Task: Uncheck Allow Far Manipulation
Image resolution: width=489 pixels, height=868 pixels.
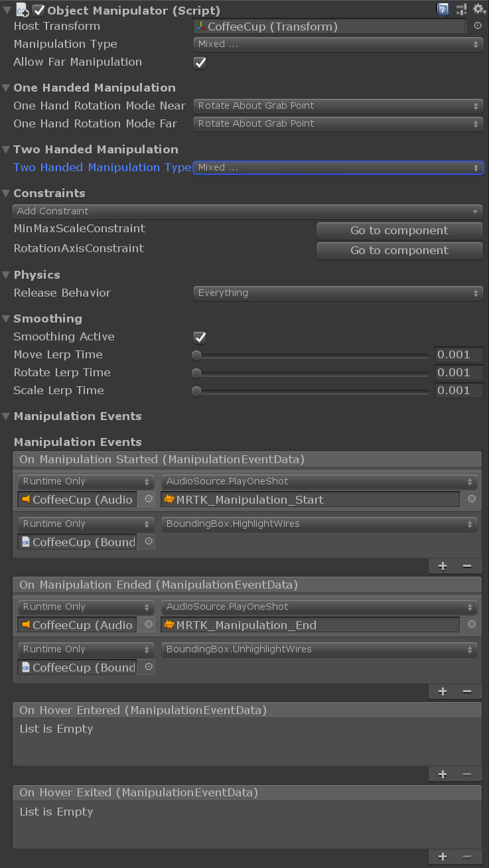Action: coord(200,63)
